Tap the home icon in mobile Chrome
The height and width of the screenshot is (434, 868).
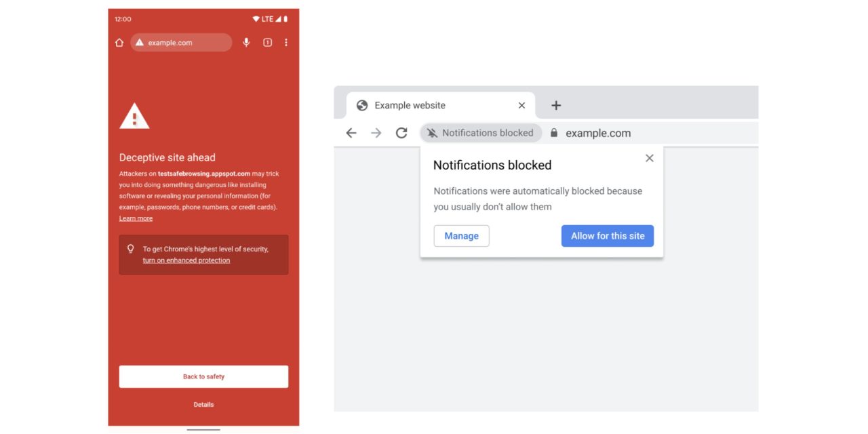(119, 43)
